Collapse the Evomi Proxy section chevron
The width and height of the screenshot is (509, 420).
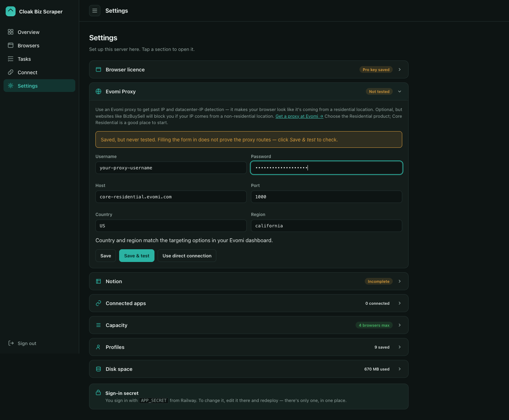400,91
